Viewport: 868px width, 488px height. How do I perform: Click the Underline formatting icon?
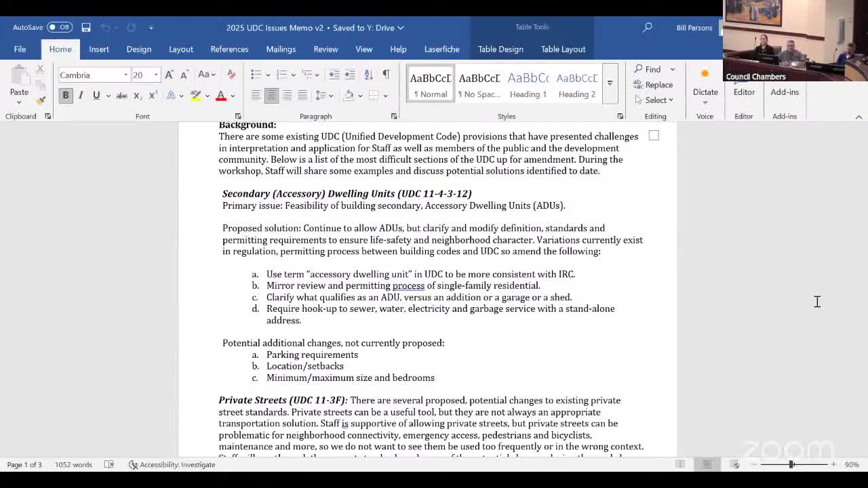tap(96, 96)
